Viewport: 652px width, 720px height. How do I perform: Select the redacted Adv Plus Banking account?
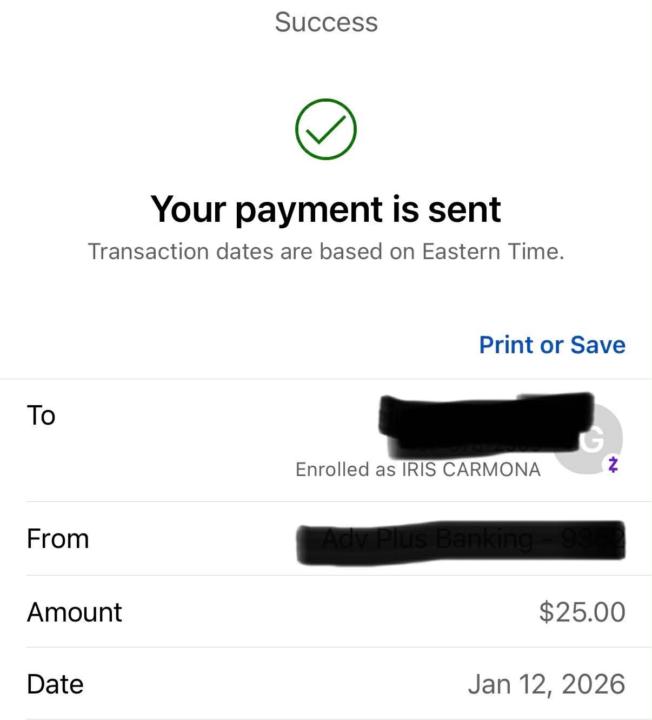click(460, 541)
